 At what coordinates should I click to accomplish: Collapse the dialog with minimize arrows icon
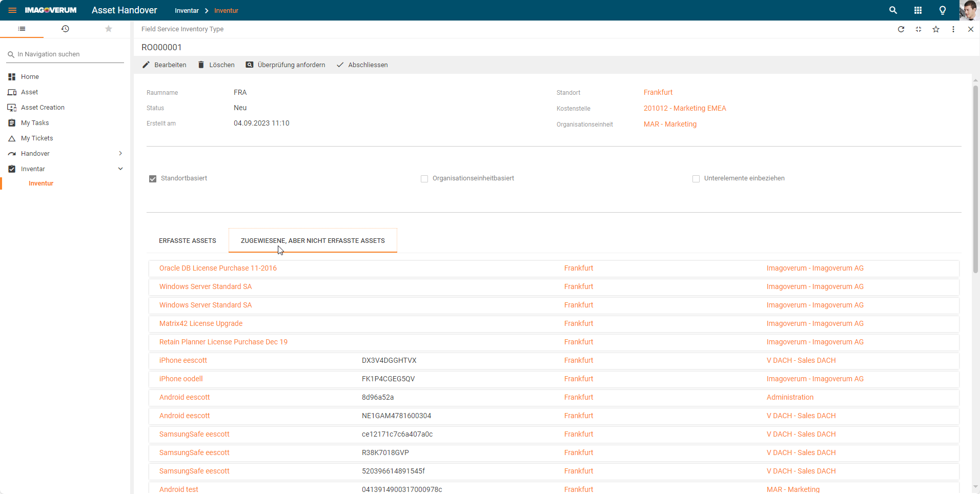(x=918, y=29)
